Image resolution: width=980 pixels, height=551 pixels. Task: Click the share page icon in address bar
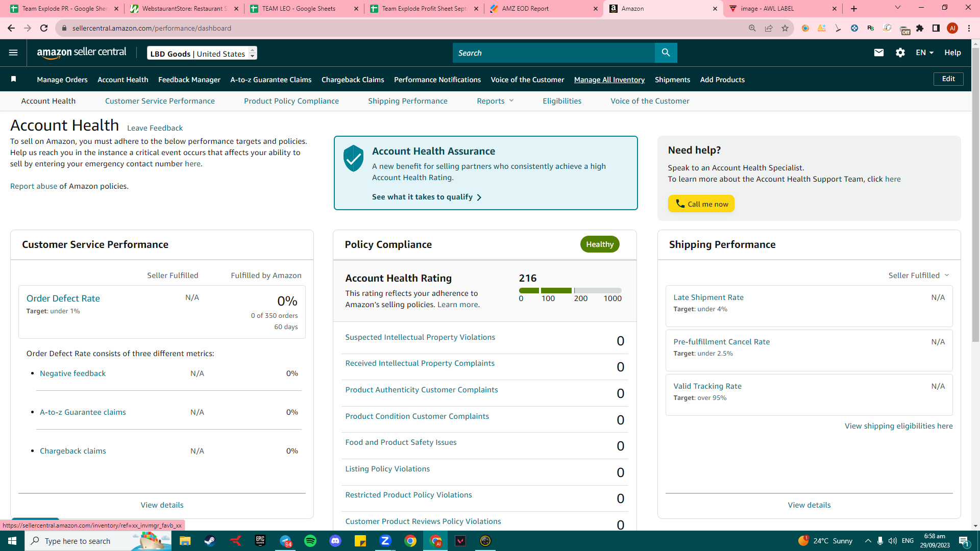point(769,28)
